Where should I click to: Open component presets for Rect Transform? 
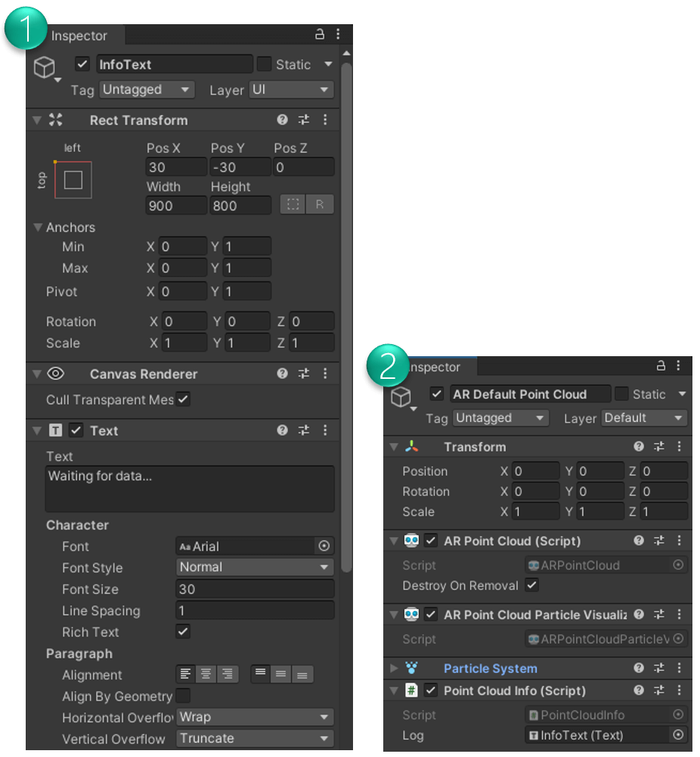(304, 119)
